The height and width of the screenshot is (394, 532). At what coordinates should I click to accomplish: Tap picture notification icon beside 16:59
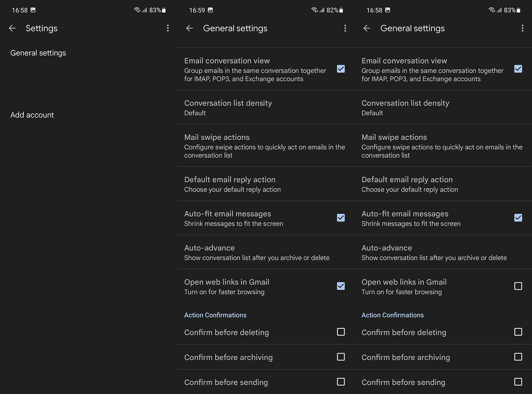click(210, 10)
